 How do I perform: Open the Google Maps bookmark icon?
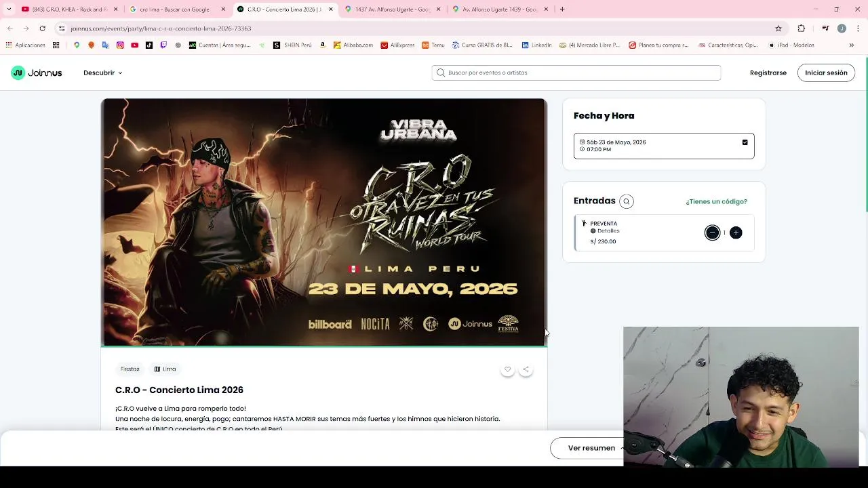point(77,45)
